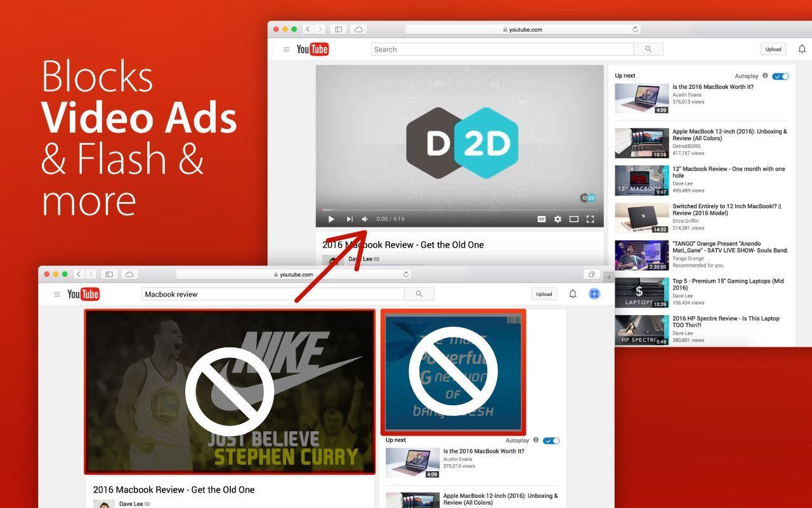The height and width of the screenshot is (508, 812).
Task: Play the video in the upper YouTube window
Action: 331,219
